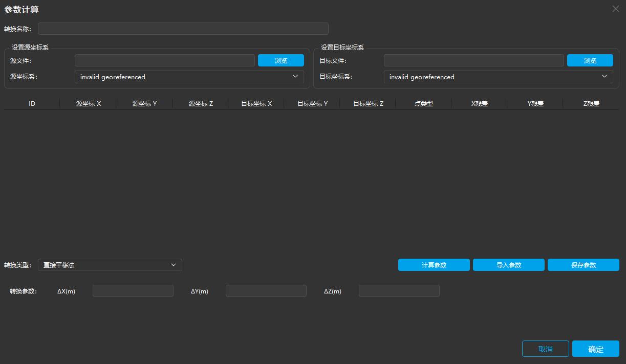Focus the ΔY(m) parameter field
The width and height of the screenshot is (626, 364).
point(266,291)
